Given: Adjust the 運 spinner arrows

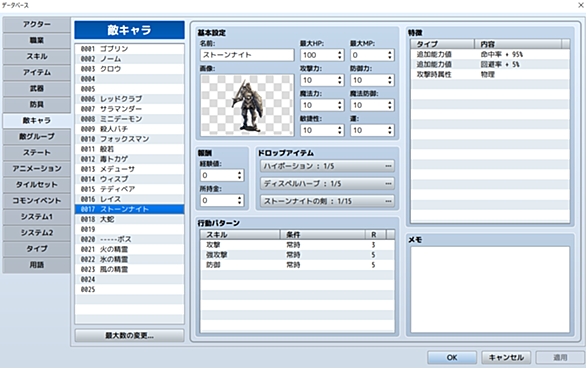Looking at the screenshot, I should coord(389,130).
